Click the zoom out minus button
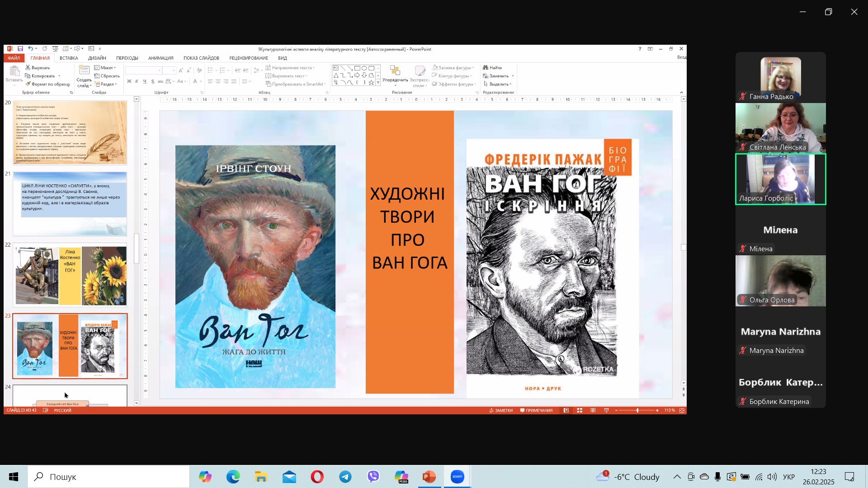868x488 pixels. (617, 410)
